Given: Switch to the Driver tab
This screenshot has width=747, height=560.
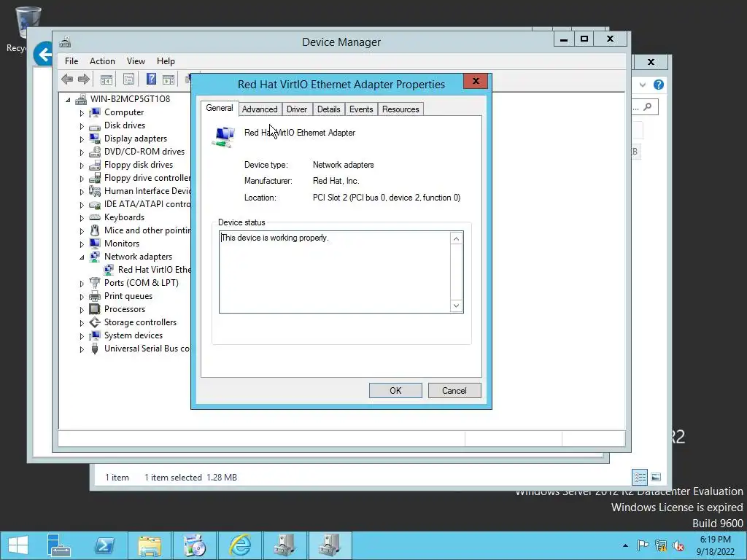Looking at the screenshot, I should [297, 109].
